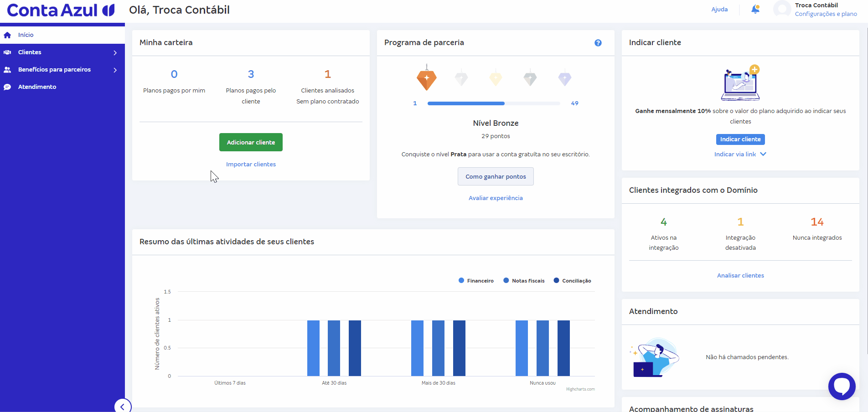This screenshot has height=412, width=868.
Task: Open the Ajuda help link
Action: 719,10
